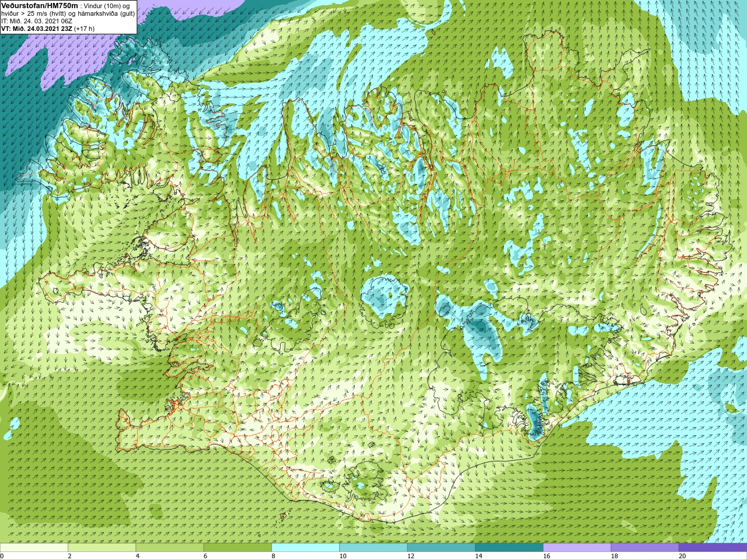This screenshot has height=560, width=747.
Task: Click the medium green 4–6 m/s legend swatch
Action: pyautogui.click(x=170, y=547)
